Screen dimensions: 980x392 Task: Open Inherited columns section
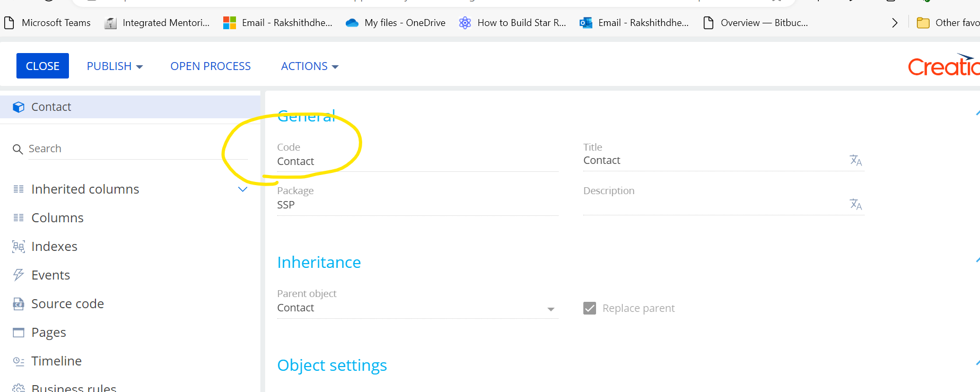coord(85,189)
